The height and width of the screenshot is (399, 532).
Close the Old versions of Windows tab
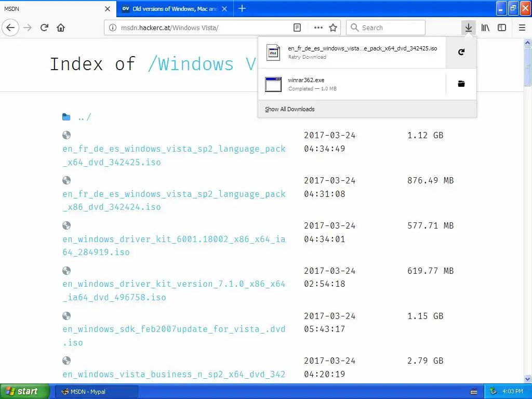click(224, 9)
